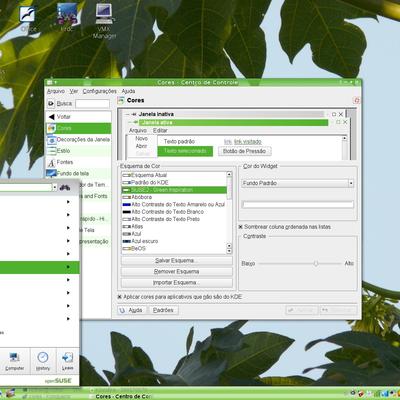The image size is (400, 400).
Task: Open the Configurações menu
Action: pos(100,91)
